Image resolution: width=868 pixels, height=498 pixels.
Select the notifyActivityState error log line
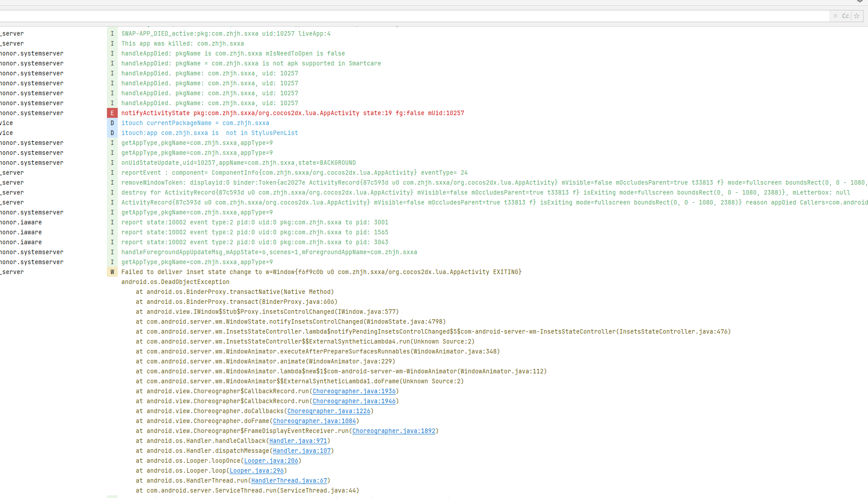click(x=292, y=113)
